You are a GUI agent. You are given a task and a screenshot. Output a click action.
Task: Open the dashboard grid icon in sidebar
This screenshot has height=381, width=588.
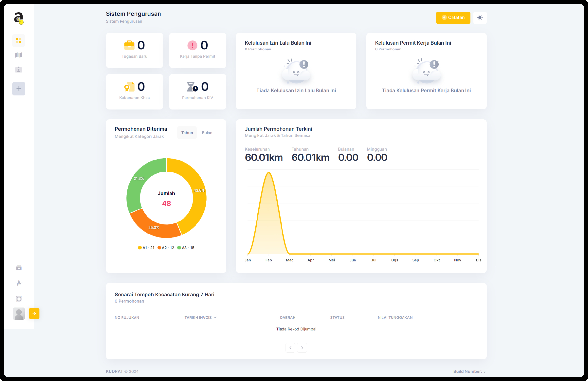click(19, 40)
